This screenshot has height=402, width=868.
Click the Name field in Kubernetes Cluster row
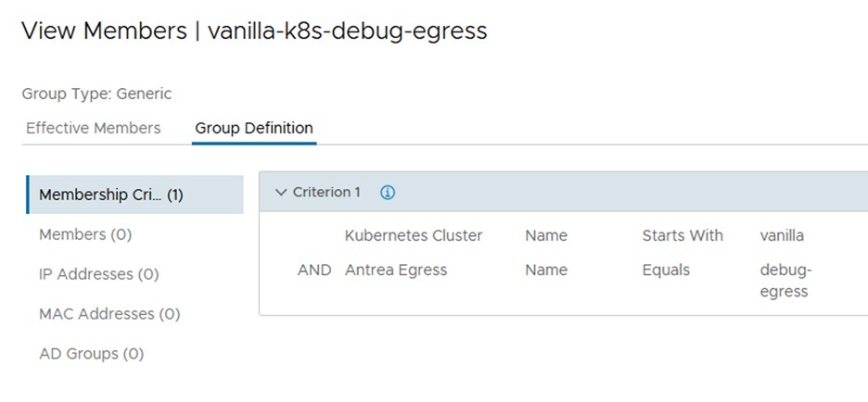tap(546, 235)
